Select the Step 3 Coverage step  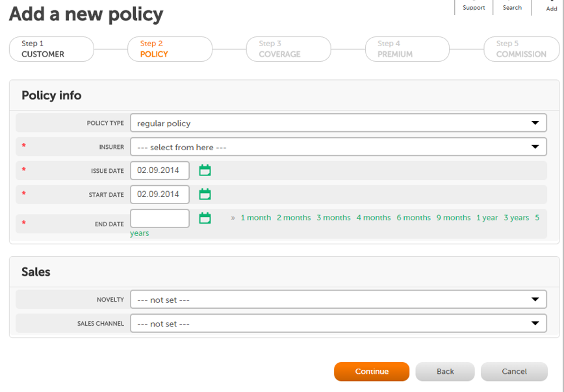pyautogui.click(x=288, y=49)
